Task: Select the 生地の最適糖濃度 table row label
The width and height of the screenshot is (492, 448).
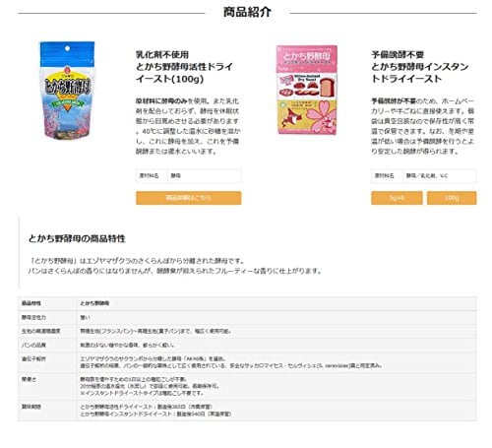Action: (41, 331)
